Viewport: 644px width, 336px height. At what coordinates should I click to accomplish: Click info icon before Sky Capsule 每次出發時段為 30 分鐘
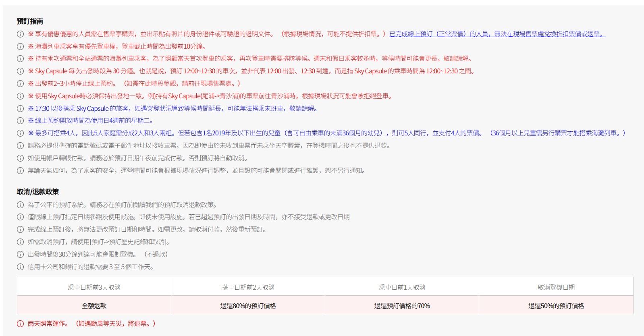pyautogui.click(x=20, y=71)
